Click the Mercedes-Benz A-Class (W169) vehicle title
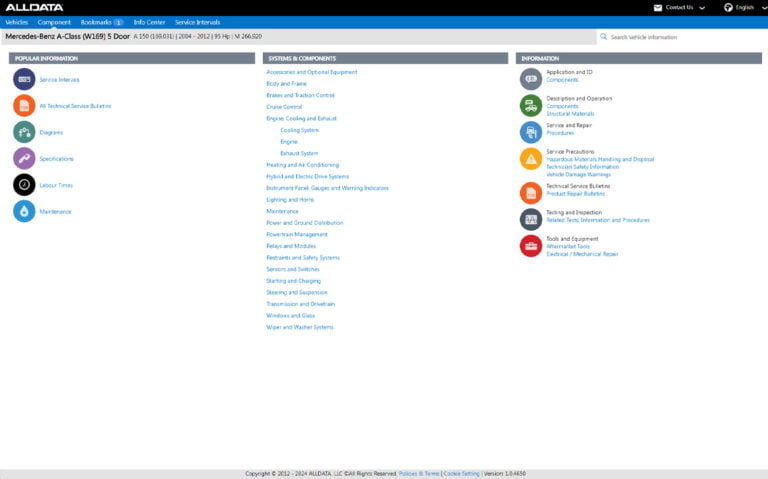 (68, 36)
